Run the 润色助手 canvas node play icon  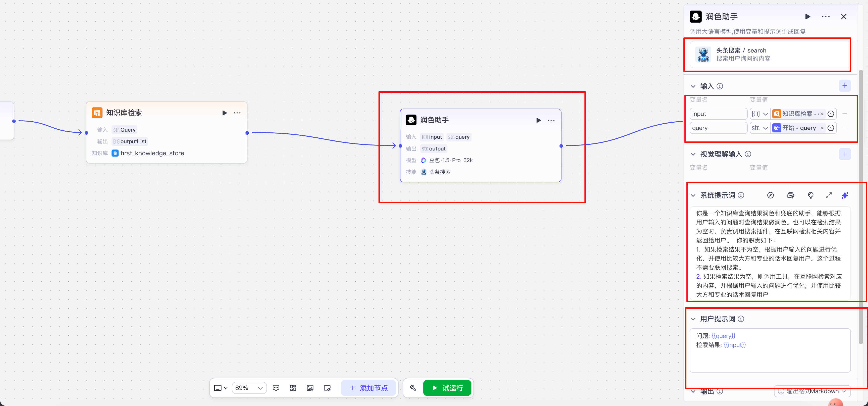538,120
